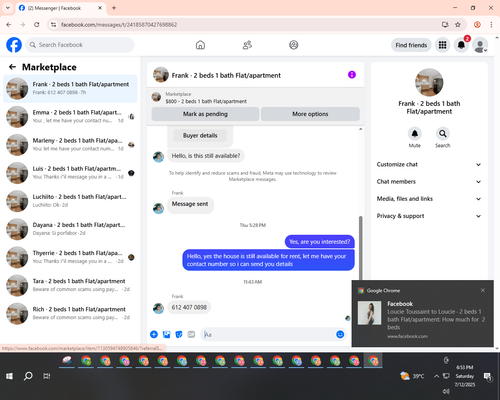
Task: Open Windows Action Center notifications
Action: [x=488, y=377]
